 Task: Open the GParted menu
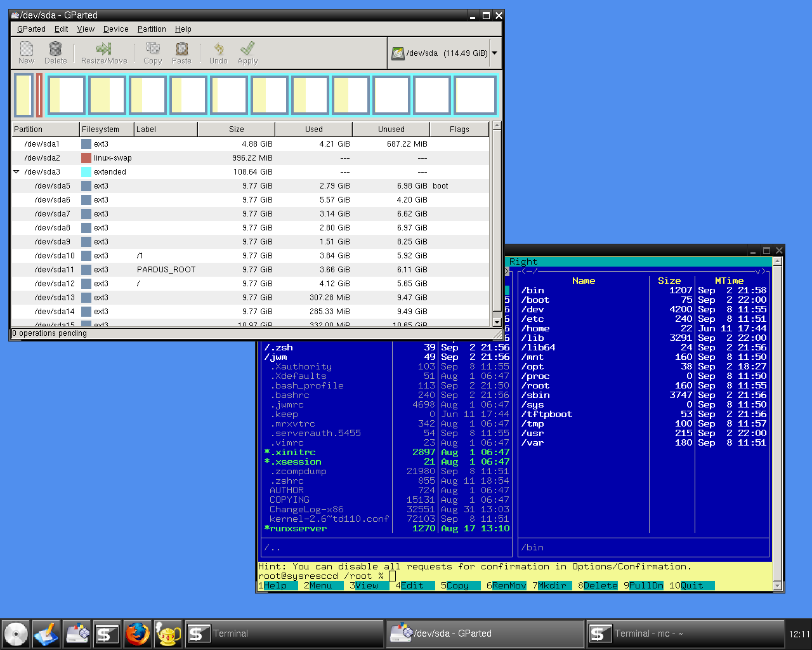31,29
